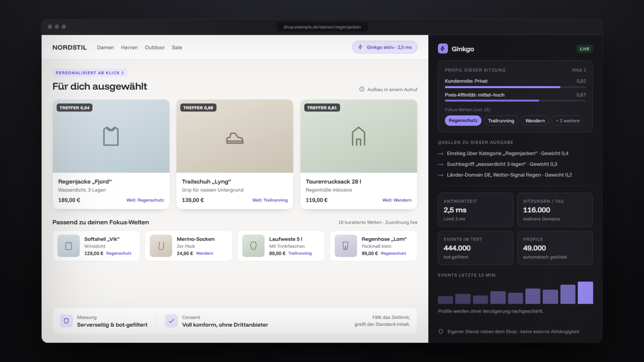The width and height of the screenshot is (644, 362).
Task: Click the URL address bar
Action: (322, 27)
